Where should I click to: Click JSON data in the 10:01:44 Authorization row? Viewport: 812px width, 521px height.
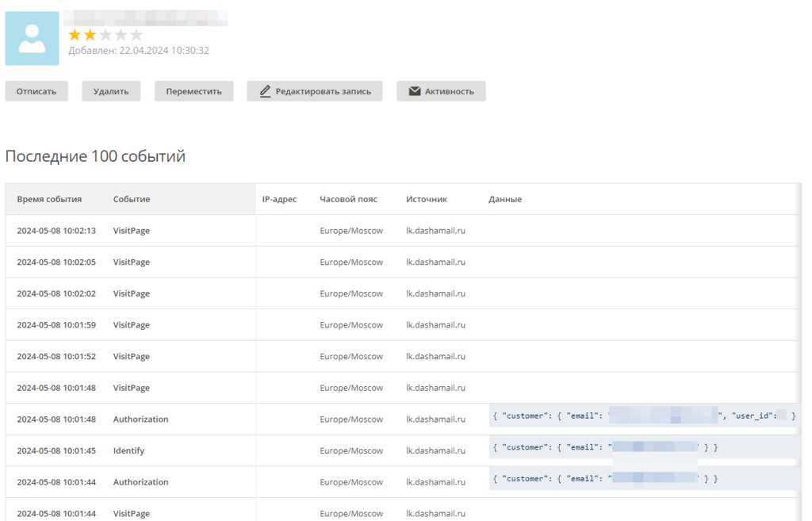coord(645,479)
